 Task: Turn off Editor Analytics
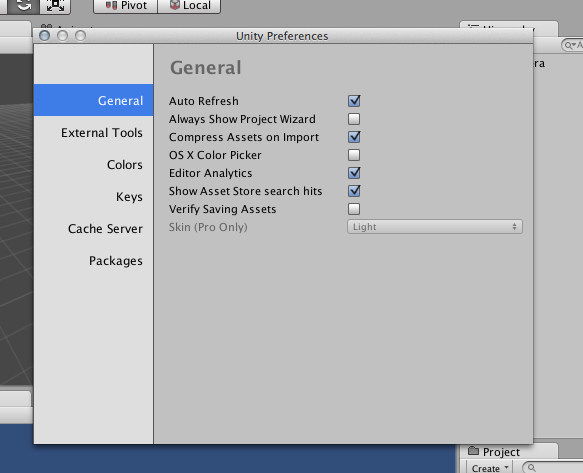354,173
